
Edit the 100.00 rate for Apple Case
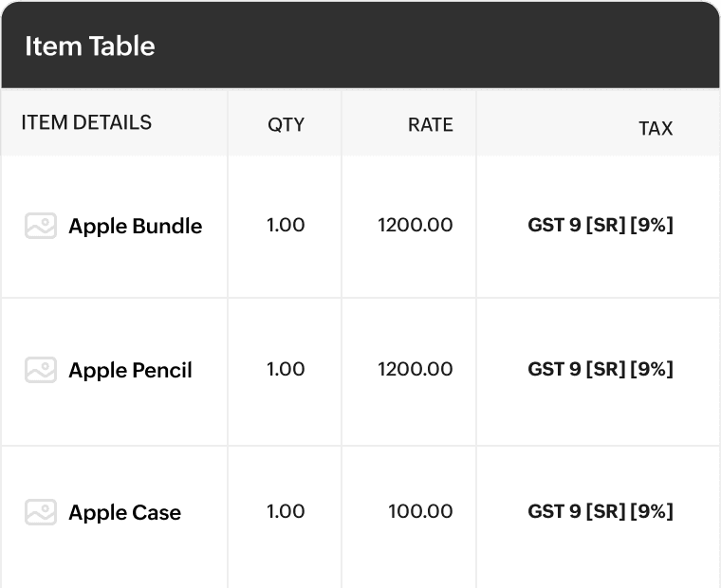point(420,512)
